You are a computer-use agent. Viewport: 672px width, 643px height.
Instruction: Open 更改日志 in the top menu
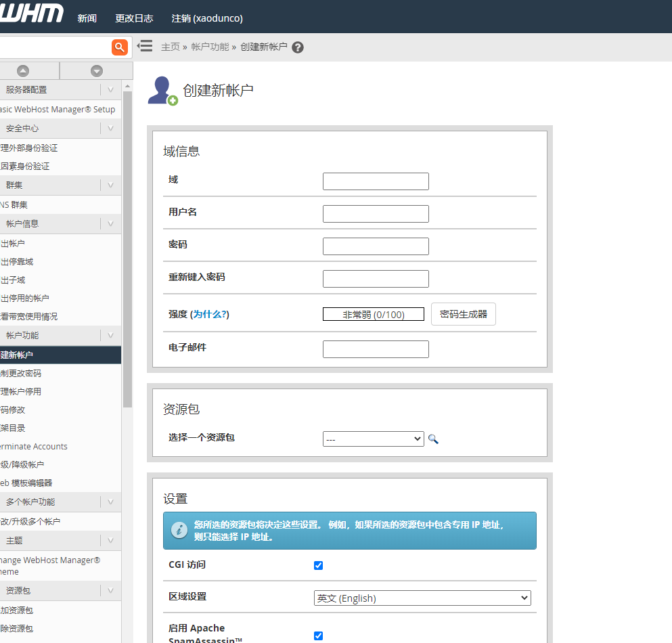(x=134, y=18)
